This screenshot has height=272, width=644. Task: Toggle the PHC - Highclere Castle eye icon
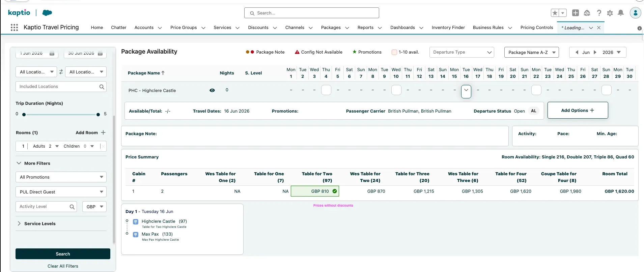212,90
